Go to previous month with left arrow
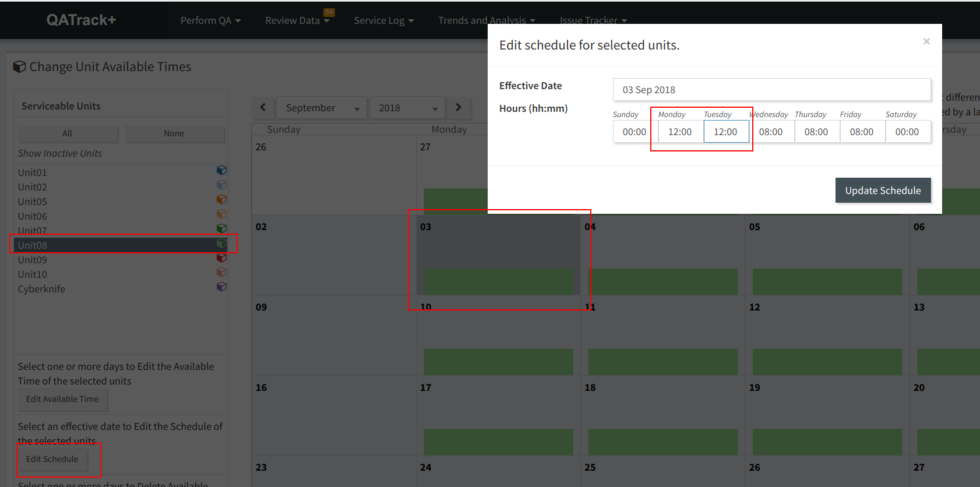980x487 pixels. [263, 108]
